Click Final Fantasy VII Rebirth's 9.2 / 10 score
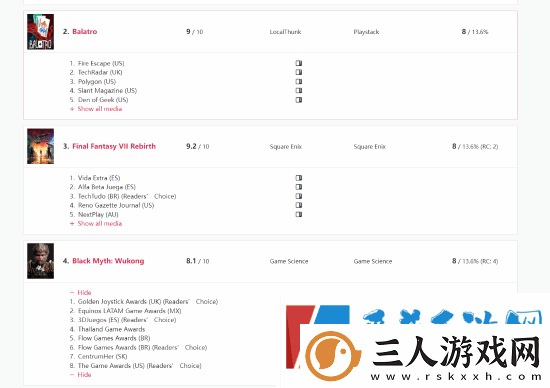Screen dimensions: 550x388 197,147
